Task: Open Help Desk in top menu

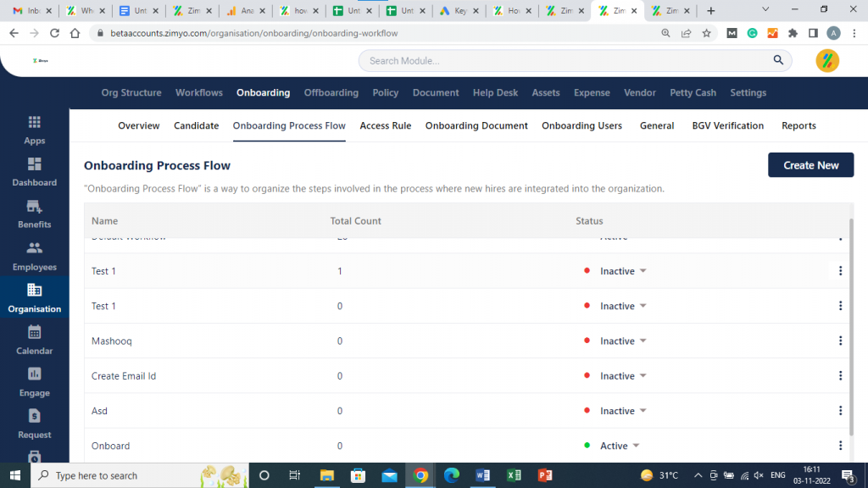Action: pyautogui.click(x=495, y=92)
